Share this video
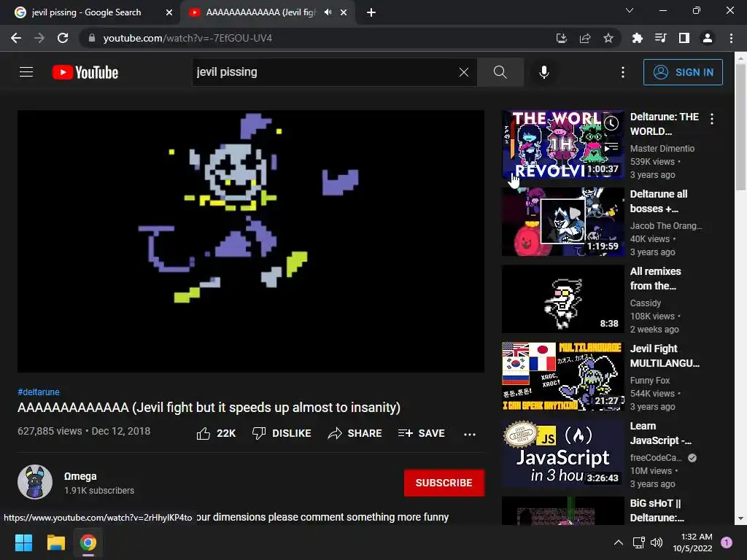The width and height of the screenshot is (747, 560). click(x=355, y=433)
